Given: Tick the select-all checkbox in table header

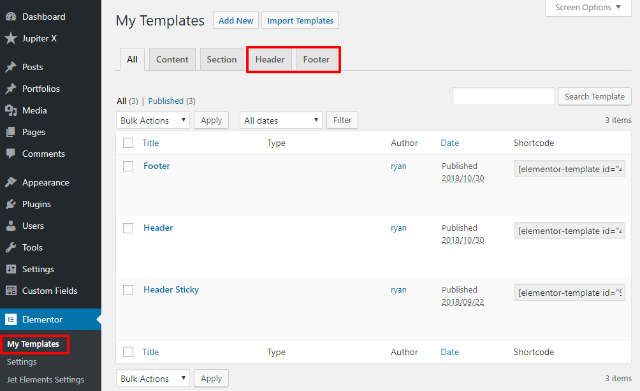Looking at the screenshot, I should (x=128, y=143).
